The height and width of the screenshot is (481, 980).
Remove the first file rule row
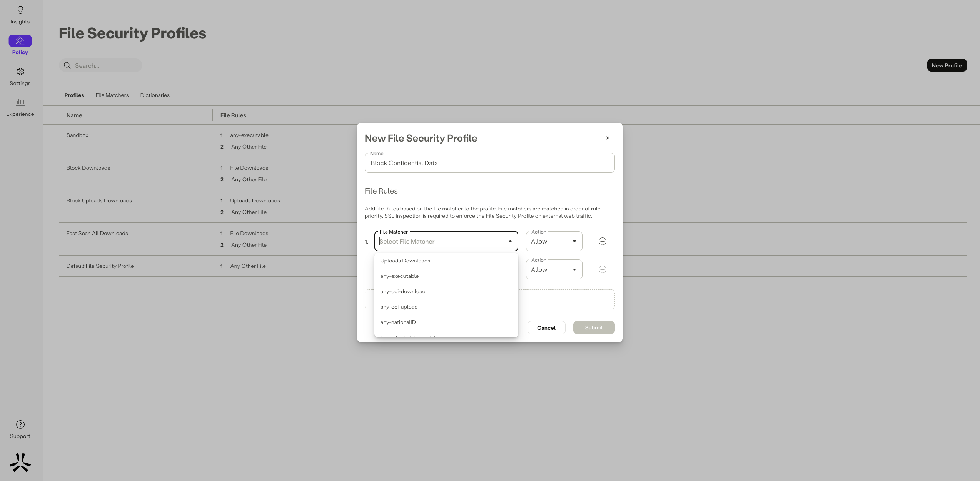[603, 241]
